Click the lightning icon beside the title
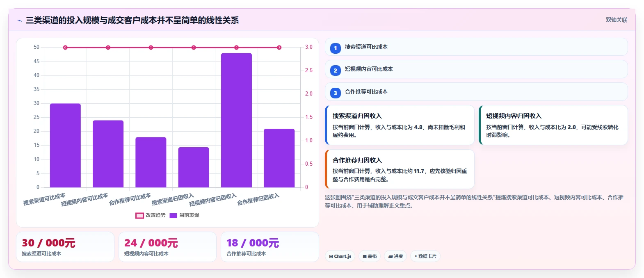The width and height of the screenshot is (644, 278). pyautogui.click(x=19, y=21)
